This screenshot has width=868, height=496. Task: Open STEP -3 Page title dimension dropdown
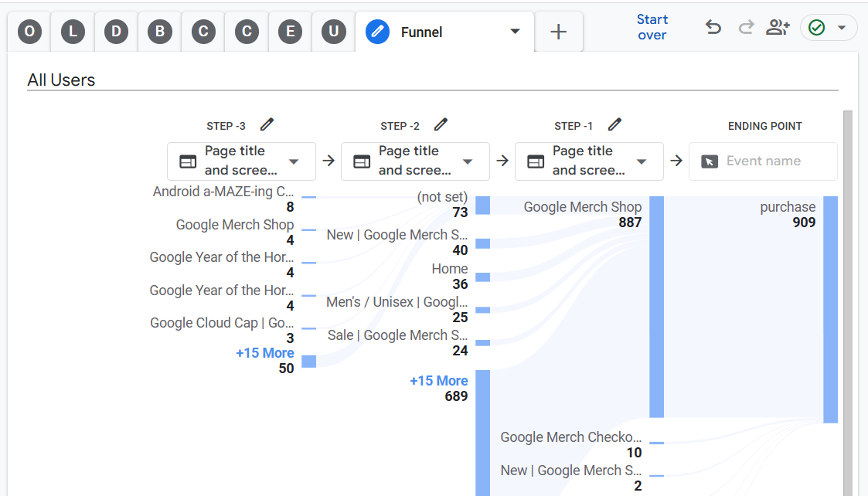241,161
